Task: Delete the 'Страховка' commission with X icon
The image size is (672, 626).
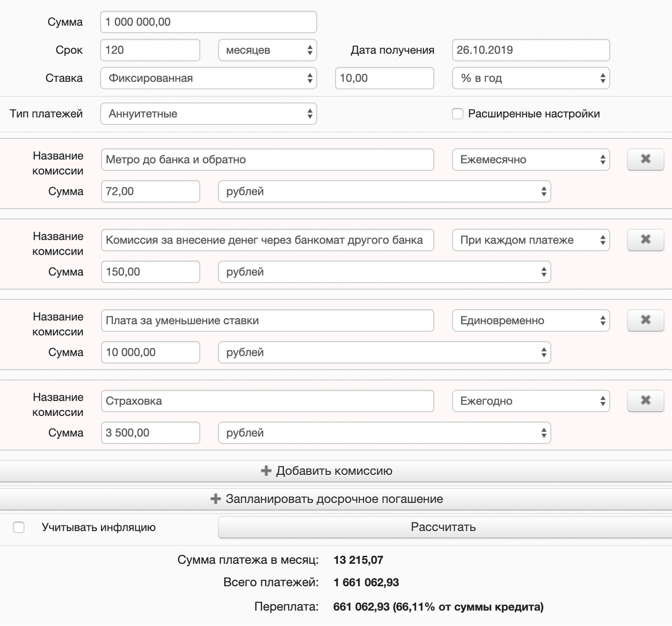Action: 646,401
